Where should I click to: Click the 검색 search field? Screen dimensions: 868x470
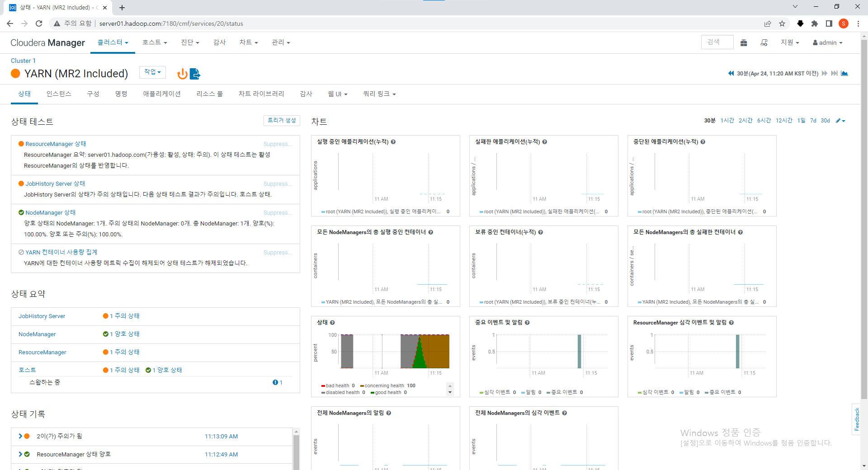(717, 42)
